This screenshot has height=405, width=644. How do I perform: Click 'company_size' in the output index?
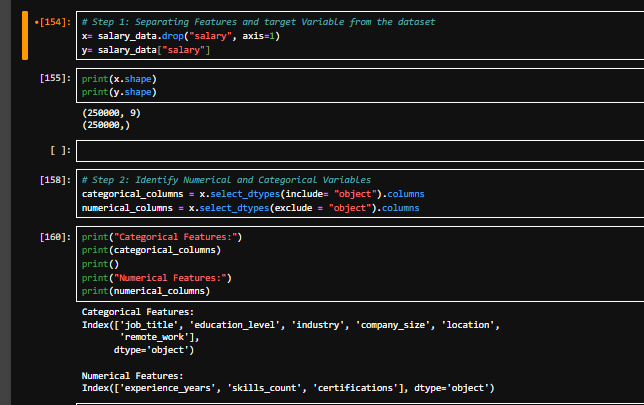click(x=392, y=325)
